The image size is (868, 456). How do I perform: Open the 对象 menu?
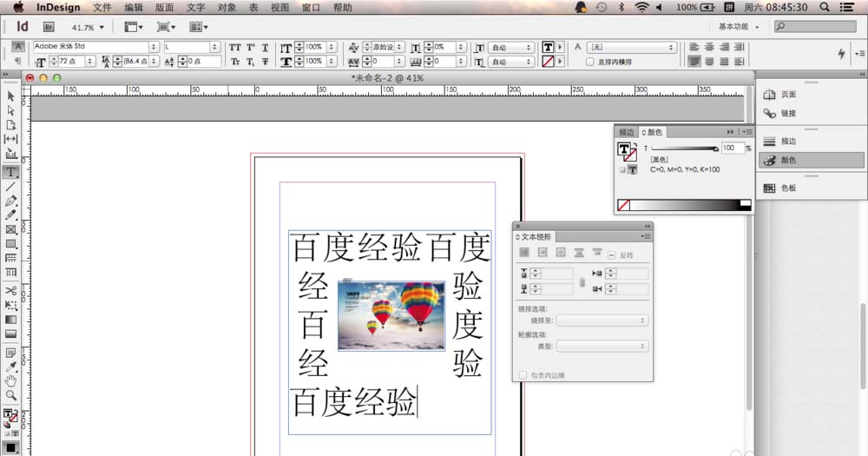227,7
